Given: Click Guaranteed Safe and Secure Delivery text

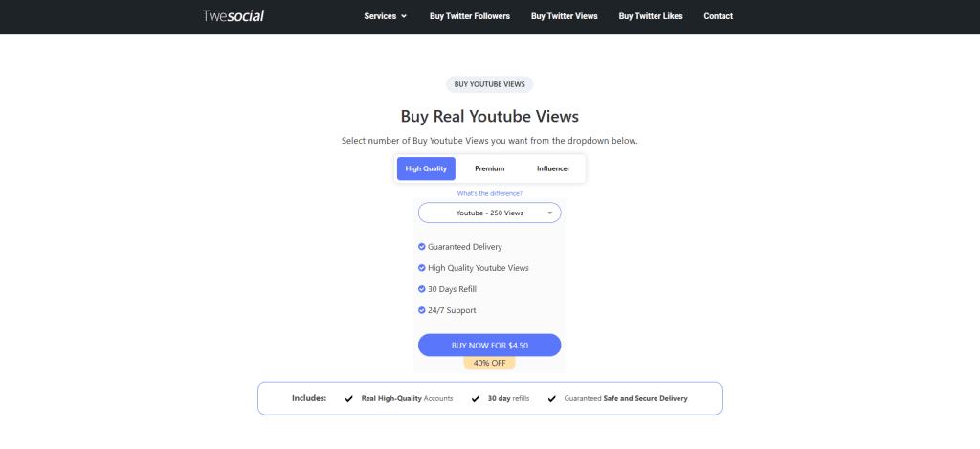Looking at the screenshot, I should pyautogui.click(x=626, y=398).
